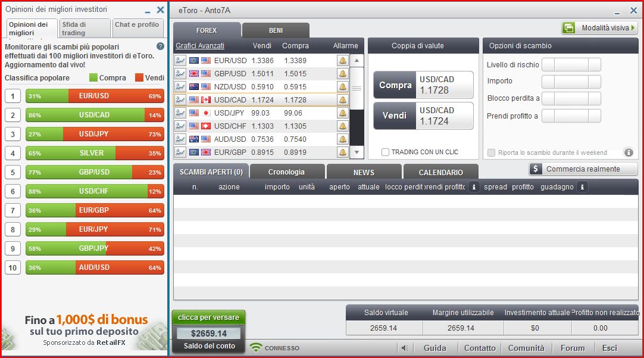Image resolution: width=644 pixels, height=358 pixels.
Task: Open the chart icon for EUR/GBP
Action: [x=180, y=152]
